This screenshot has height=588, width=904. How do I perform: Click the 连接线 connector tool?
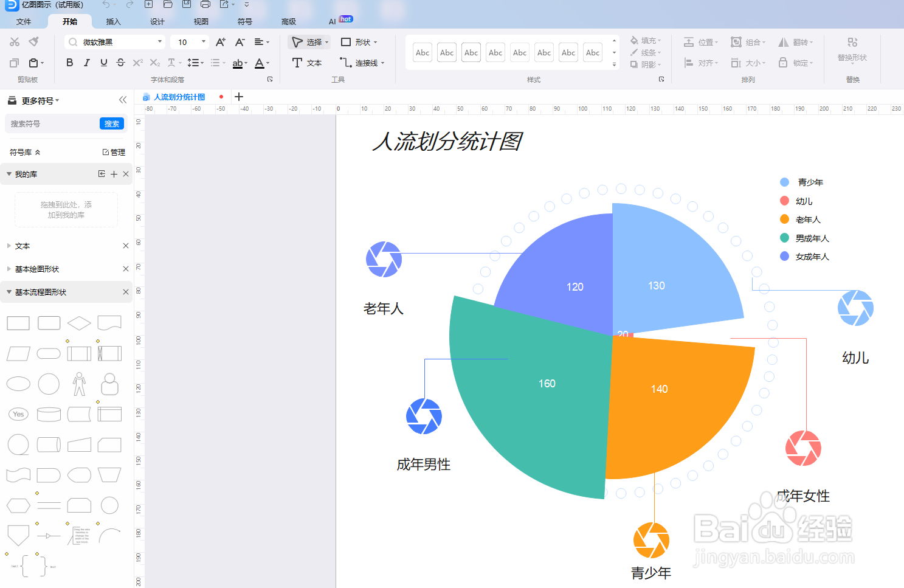[362, 62]
